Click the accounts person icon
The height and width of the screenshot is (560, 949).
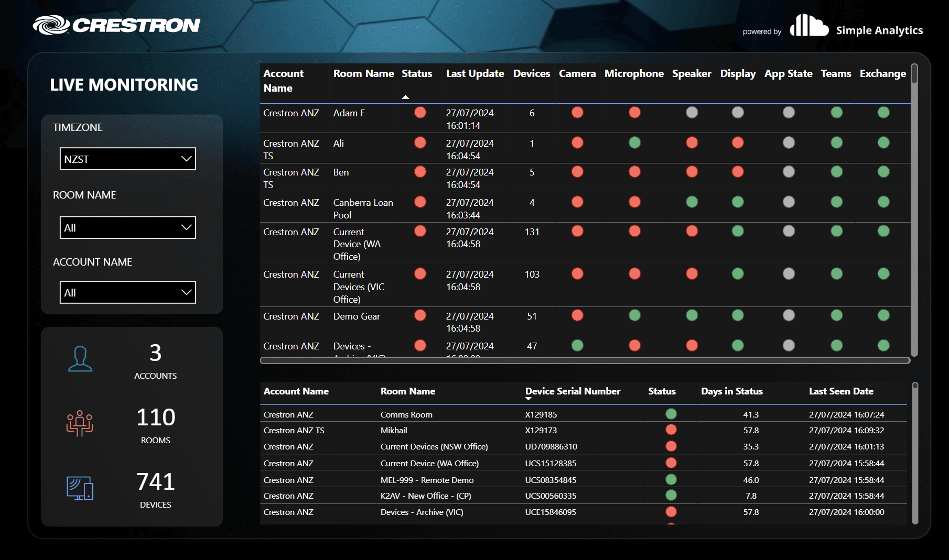coord(80,359)
